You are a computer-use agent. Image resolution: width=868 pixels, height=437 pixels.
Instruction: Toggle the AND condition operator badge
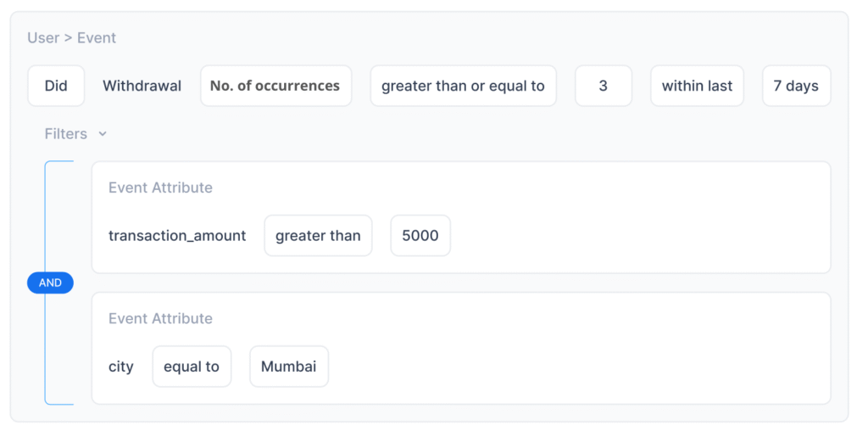50,283
